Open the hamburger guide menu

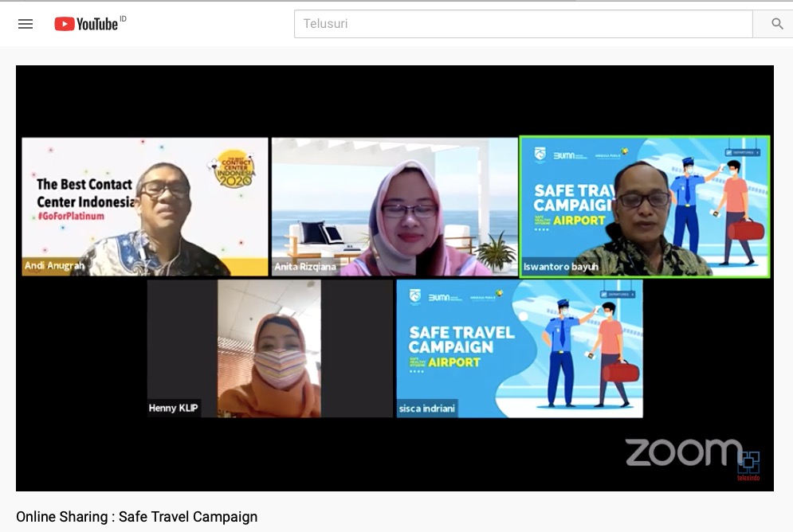[x=26, y=24]
